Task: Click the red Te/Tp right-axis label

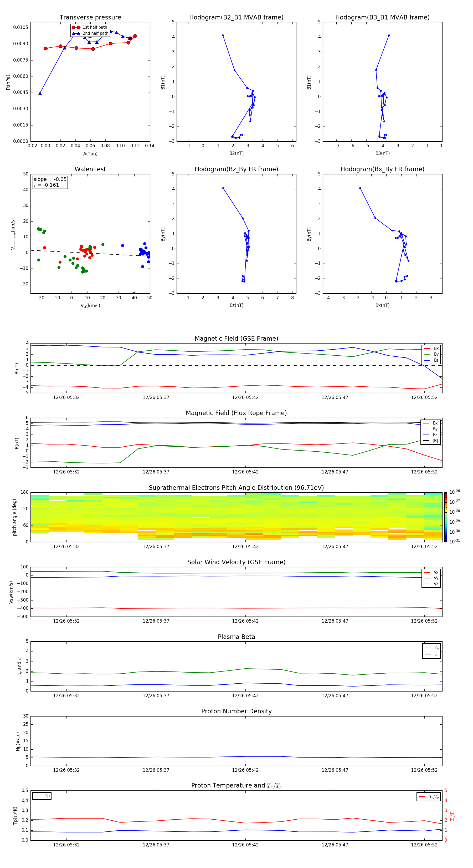Action: pos(452,815)
